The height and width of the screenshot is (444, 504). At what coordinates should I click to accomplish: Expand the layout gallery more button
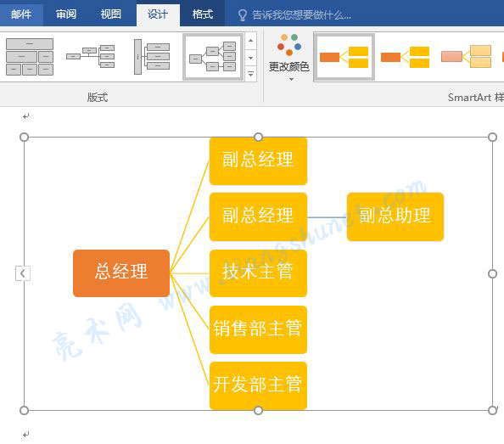coord(250,74)
